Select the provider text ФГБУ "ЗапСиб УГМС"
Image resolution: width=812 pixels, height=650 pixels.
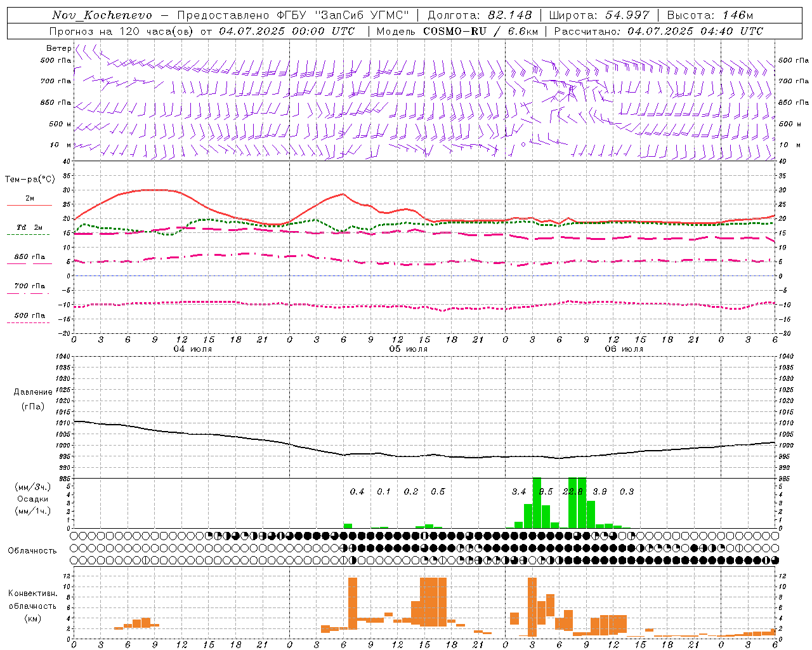tap(343, 15)
